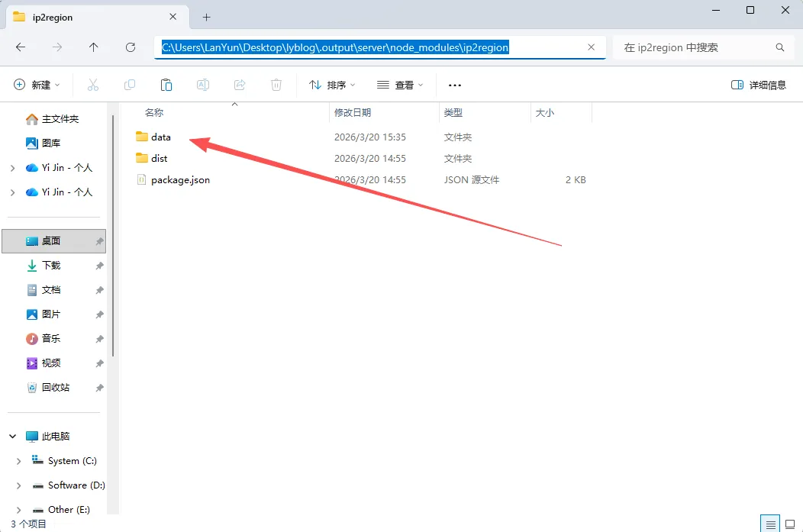Open the 排序 (Sort) dropdown menu
The height and width of the screenshot is (532, 803).
coord(332,85)
